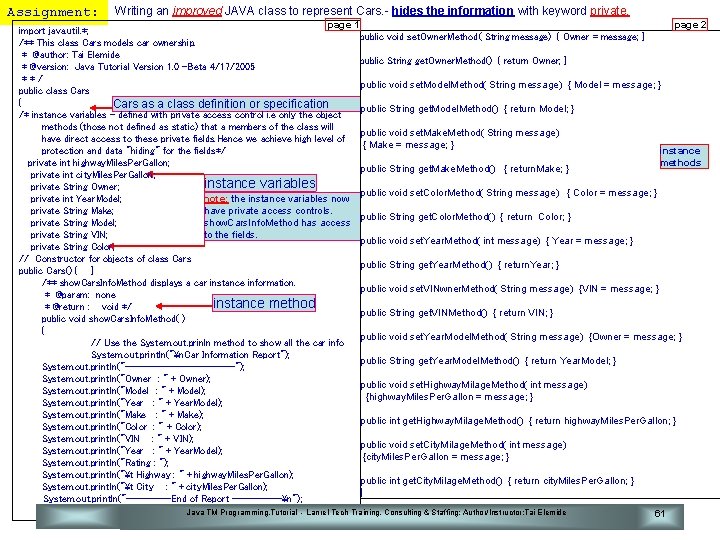The image size is (720, 540).
Task: Click println line with "Highway:" + highwayMilesPerGallon
Action: point(168,475)
